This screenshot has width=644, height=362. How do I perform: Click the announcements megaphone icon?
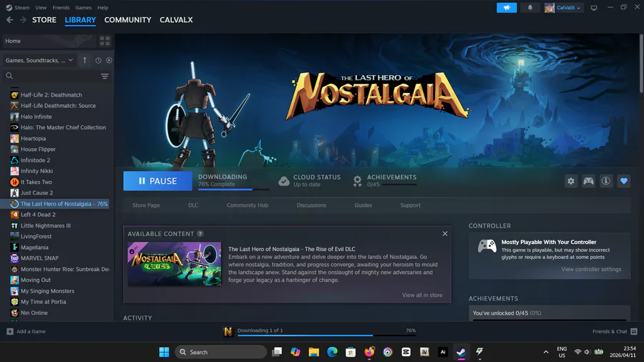[x=507, y=7]
